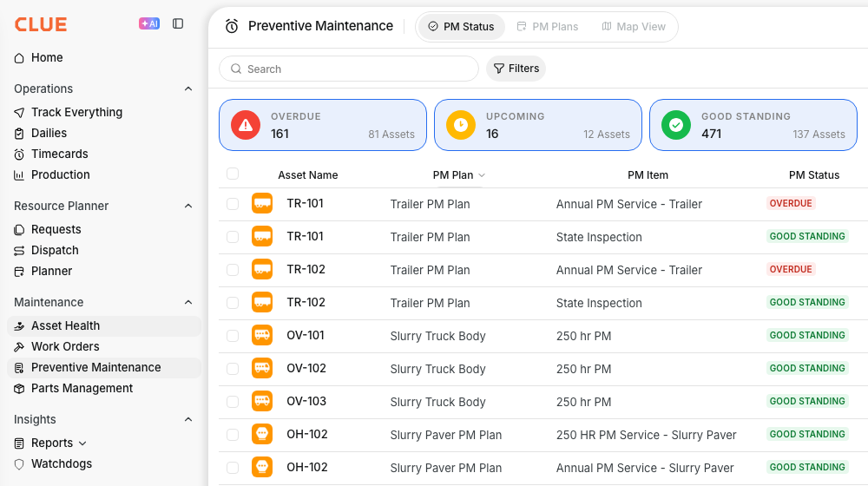Click trailer icon in TR-101 Annual PM row

tap(262, 204)
